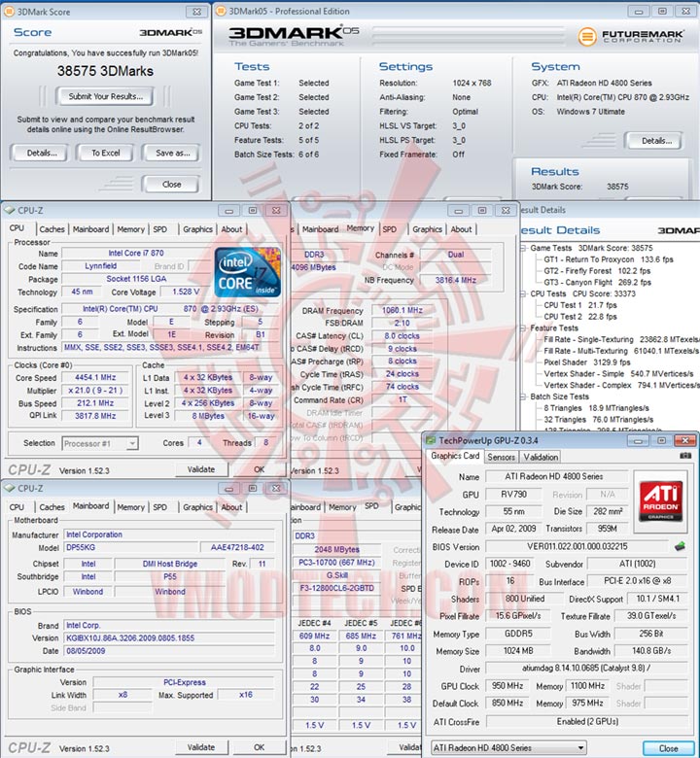Close the 3DMark Score window with X
Image resolution: width=700 pixels, height=758 pixels.
(x=197, y=12)
